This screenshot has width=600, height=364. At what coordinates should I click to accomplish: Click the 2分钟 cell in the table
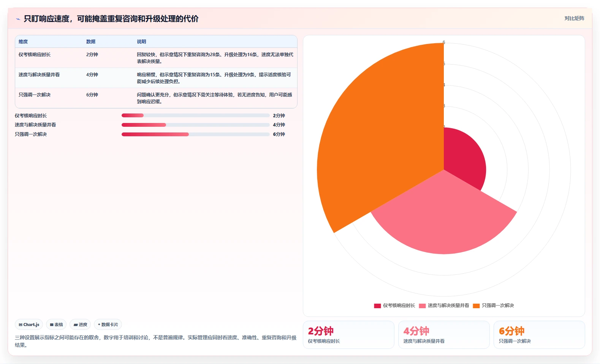(92, 55)
